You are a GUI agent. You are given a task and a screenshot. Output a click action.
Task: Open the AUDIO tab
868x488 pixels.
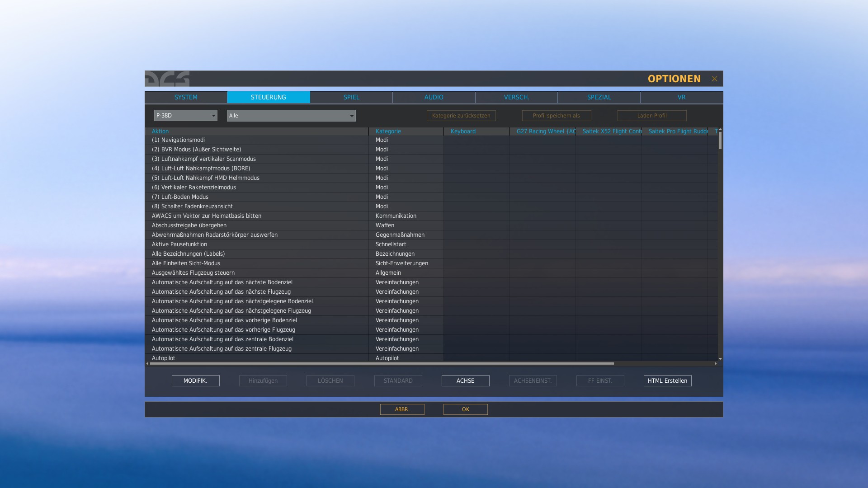coord(434,97)
